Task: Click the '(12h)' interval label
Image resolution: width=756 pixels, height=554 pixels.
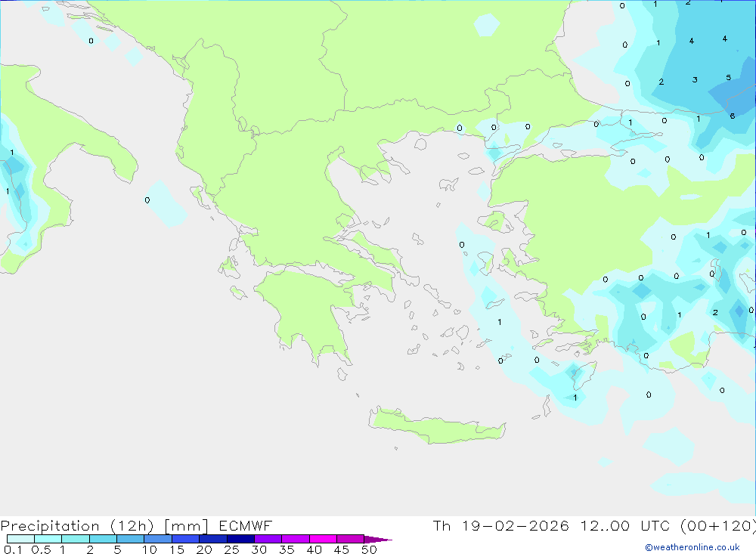Action: tap(132, 526)
